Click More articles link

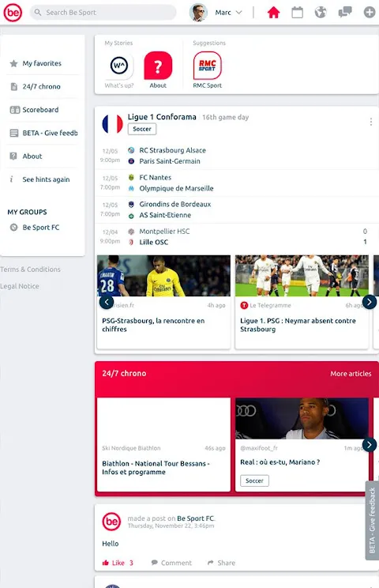(351, 374)
